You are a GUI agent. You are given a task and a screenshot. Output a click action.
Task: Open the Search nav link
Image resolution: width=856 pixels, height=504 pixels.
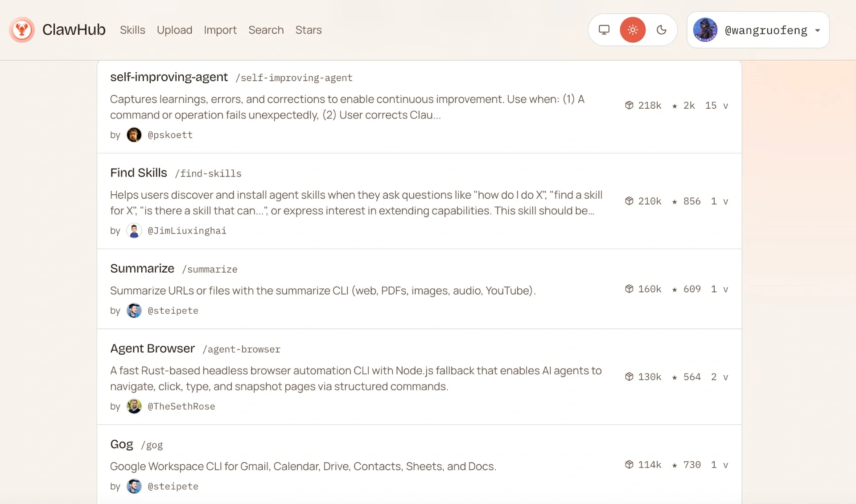tap(266, 30)
